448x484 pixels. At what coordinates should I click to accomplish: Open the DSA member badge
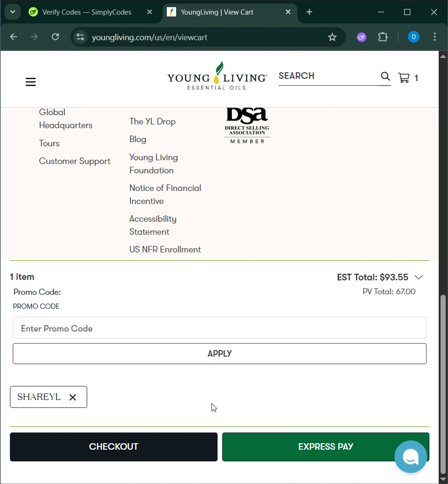click(x=247, y=126)
